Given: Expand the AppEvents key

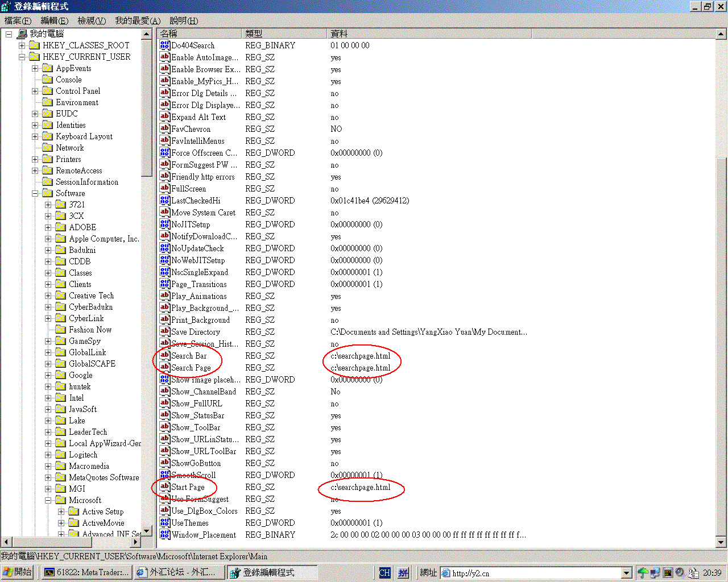Looking at the screenshot, I should [x=35, y=68].
